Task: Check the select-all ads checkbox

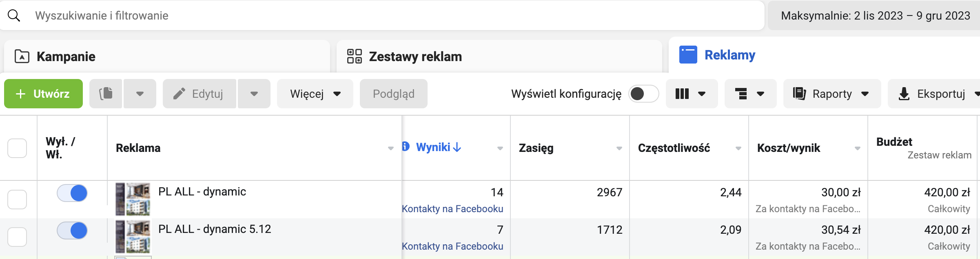Action: (x=17, y=148)
